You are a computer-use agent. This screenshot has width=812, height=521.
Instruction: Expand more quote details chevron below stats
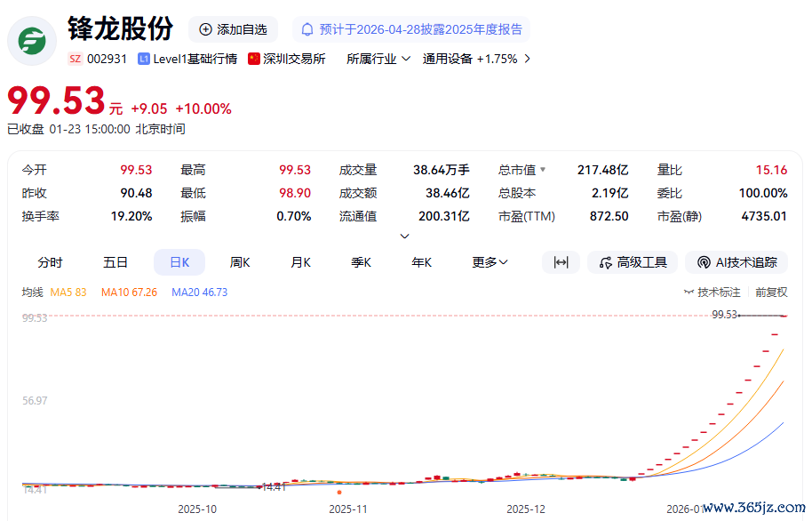point(405,236)
